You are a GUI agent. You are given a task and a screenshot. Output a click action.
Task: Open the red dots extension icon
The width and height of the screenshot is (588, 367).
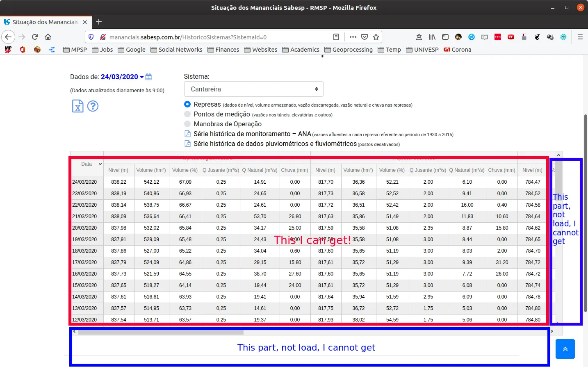click(x=498, y=37)
